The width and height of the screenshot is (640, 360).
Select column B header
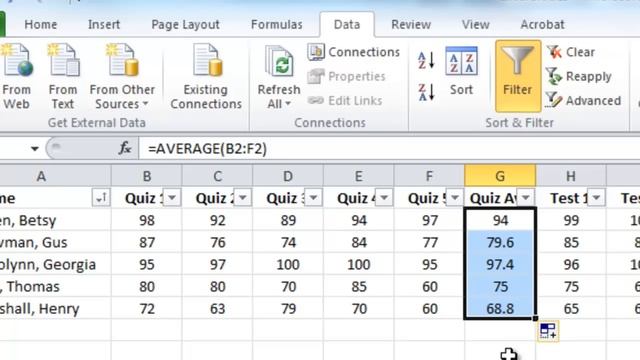pos(147,176)
